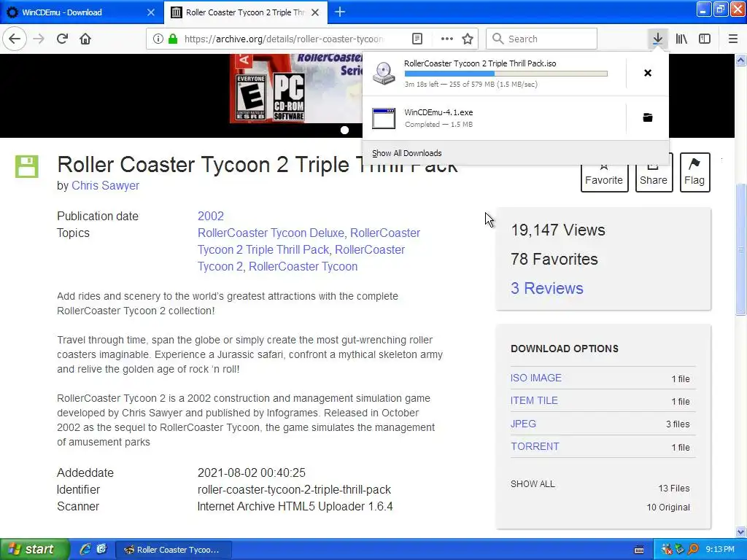Click the game box cover image
Image resolution: width=747 pixels, height=560 pixels.
(x=296, y=88)
